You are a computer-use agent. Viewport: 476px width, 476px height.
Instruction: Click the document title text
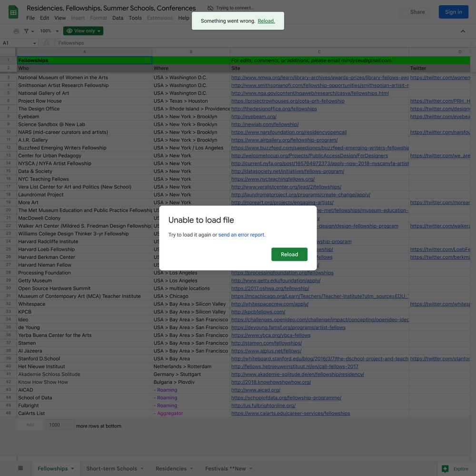111,8
